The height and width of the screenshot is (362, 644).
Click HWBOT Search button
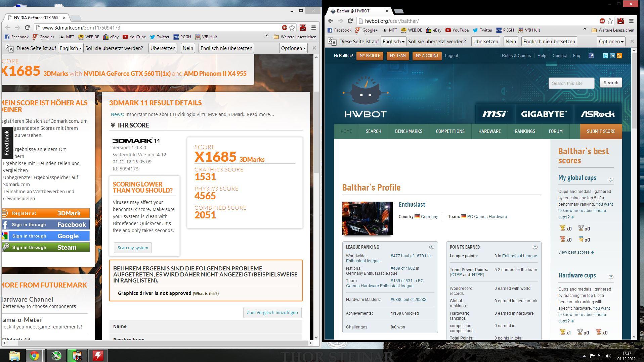pos(610,83)
